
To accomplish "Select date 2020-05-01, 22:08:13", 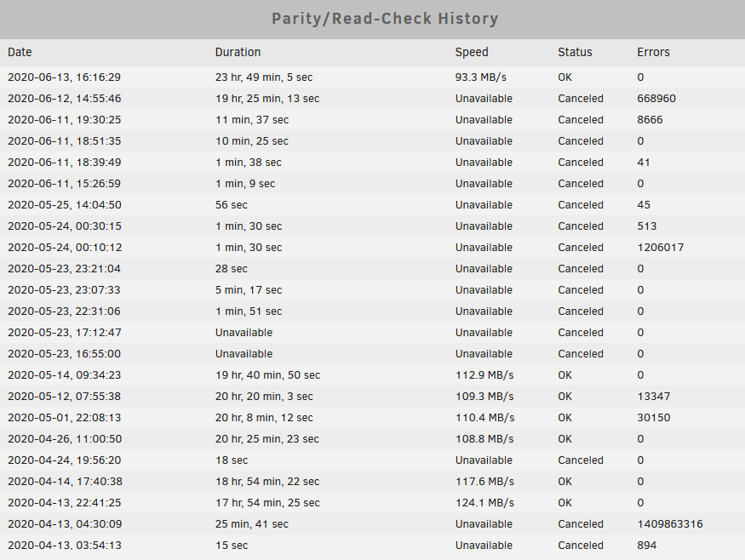I will (64, 418).
